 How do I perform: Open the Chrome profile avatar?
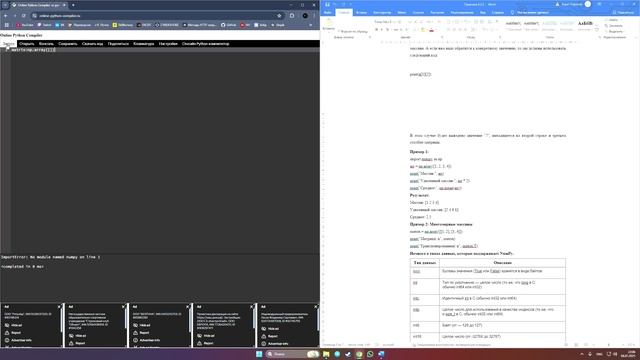point(305,16)
